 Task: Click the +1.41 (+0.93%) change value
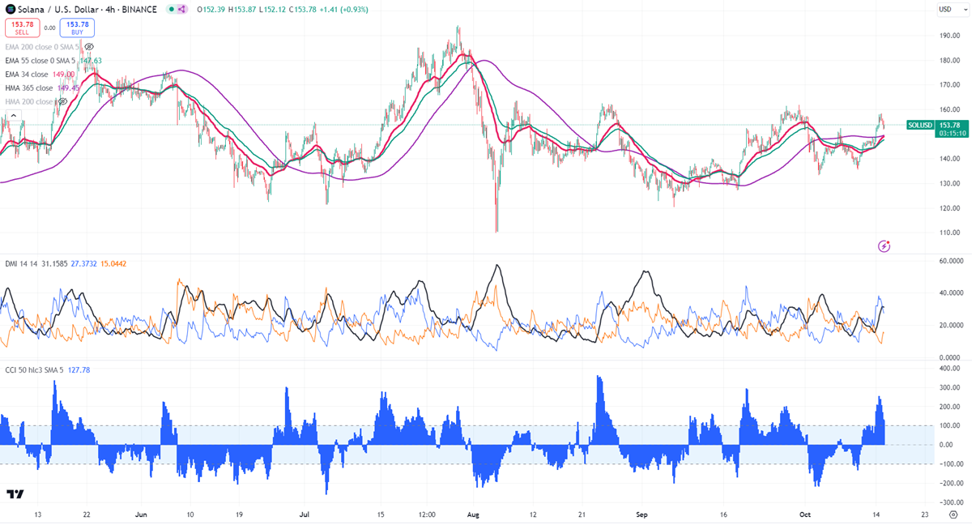coord(346,10)
